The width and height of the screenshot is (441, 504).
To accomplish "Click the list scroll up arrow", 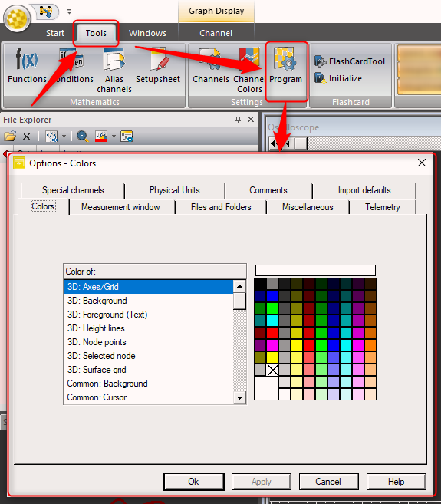I will point(239,286).
